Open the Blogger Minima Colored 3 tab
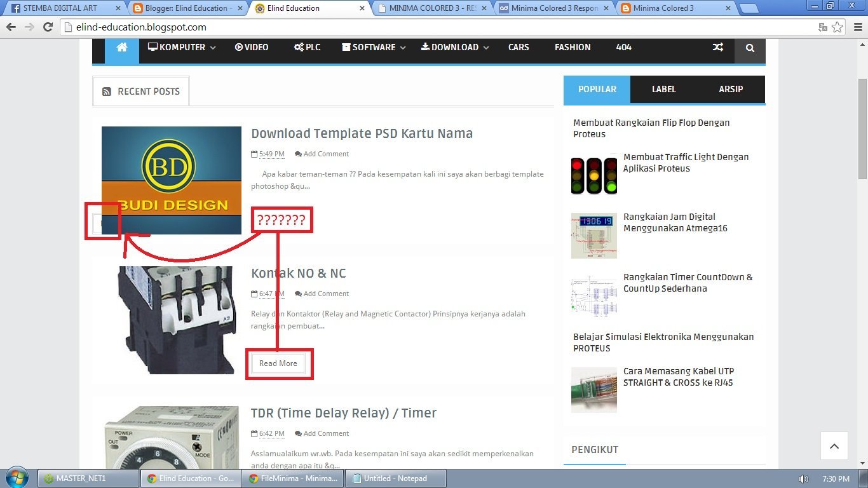Viewport: 868px width, 488px height. click(x=675, y=8)
